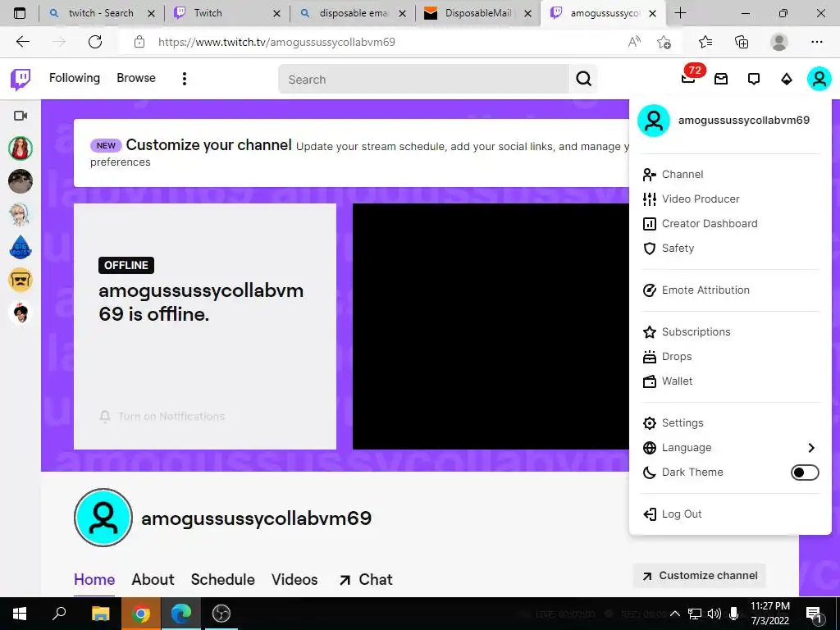The height and width of the screenshot is (630, 840).
Task: Click the Twitch logo home icon
Action: [21, 80]
